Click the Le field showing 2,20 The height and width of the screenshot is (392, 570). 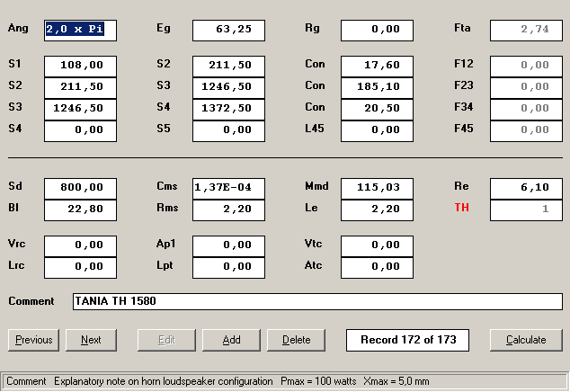coord(377,210)
